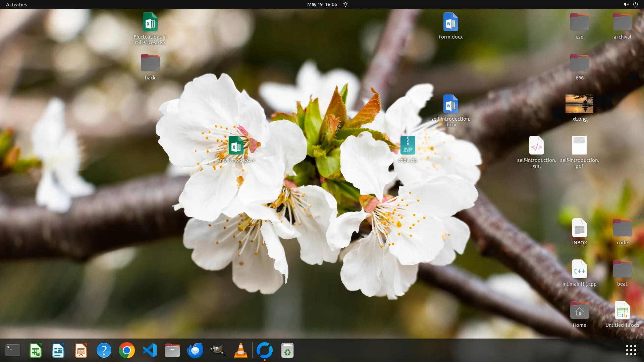Screen dimensions: 644x362
Task: Launch GIMP image editor from the dock
Action: (218, 350)
